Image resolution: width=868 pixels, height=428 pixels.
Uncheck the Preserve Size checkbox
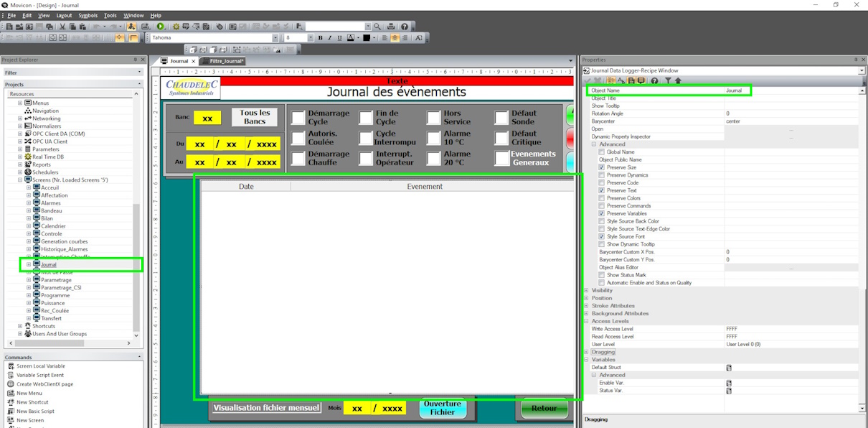601,167
